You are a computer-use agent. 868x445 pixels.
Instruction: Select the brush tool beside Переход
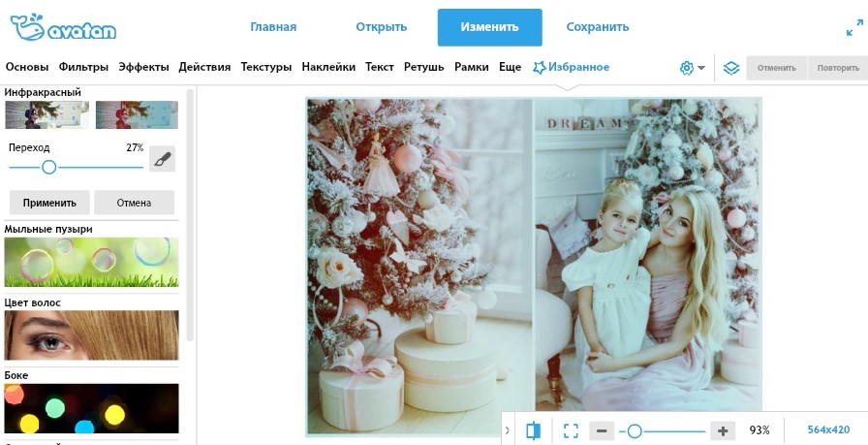162,160
